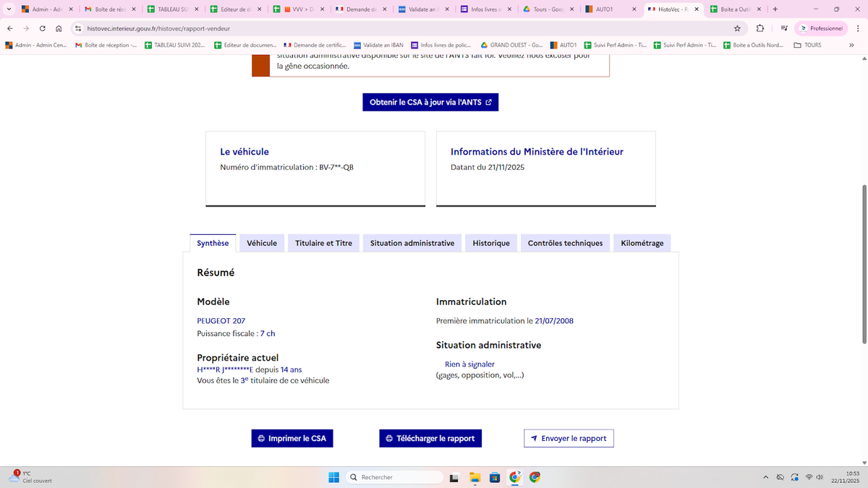Open the TOURS bookmarks folder
Image resolution: width=868 pixels, height=488 pixels.
click(807, 45)
